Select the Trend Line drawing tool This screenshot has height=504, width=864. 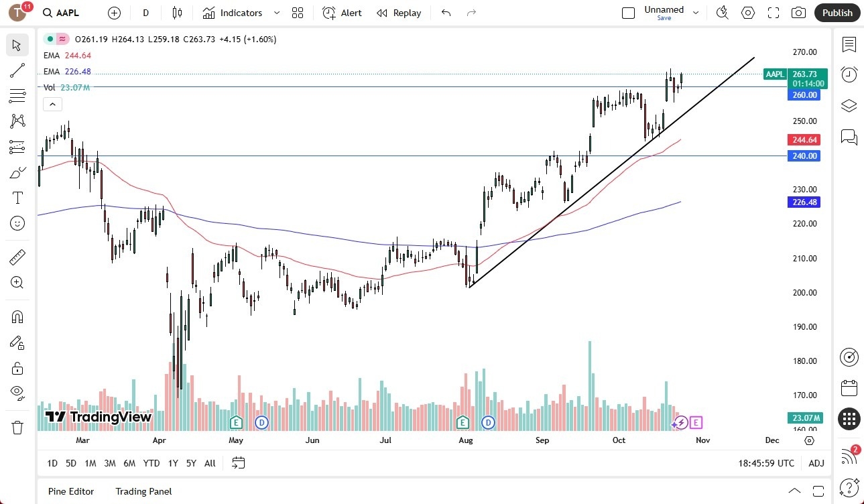point(17,70)
